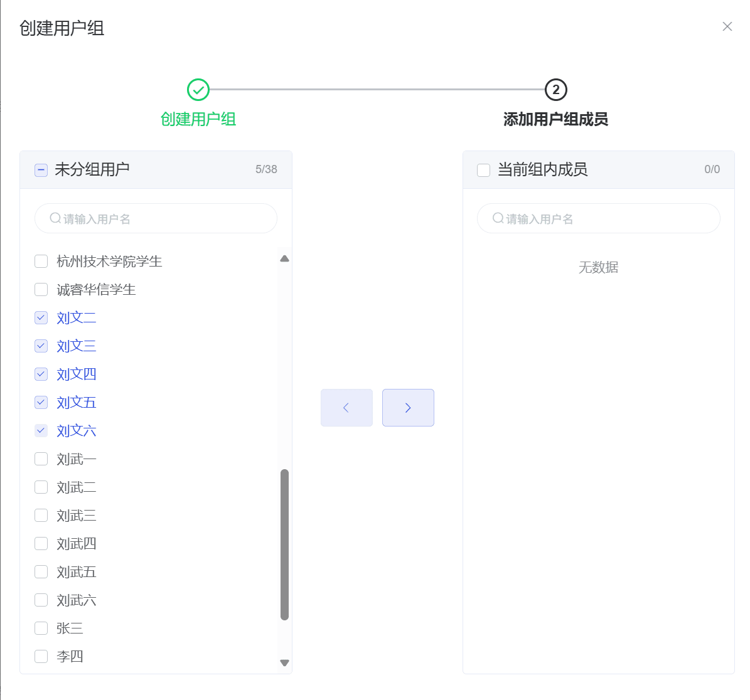This screenshot has height=700, width=750.
Task: Focus the 未分组用户 username search field
Action: coord(163,219)
